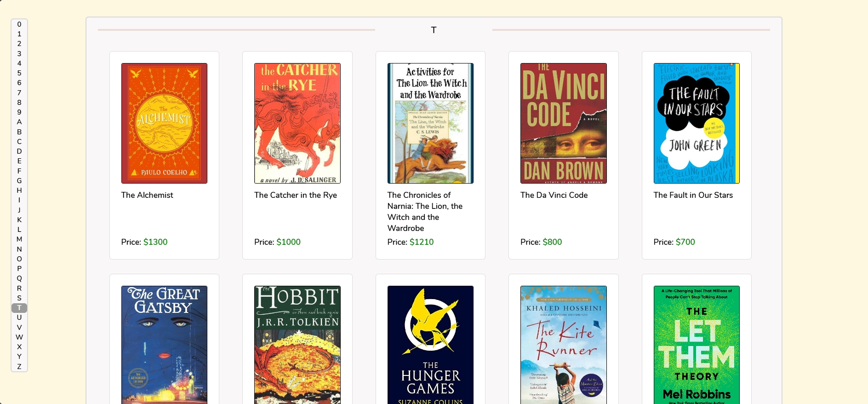Click The Let Them Theory cover
This screenshot has height=404, width=868.
coord(696,345)
